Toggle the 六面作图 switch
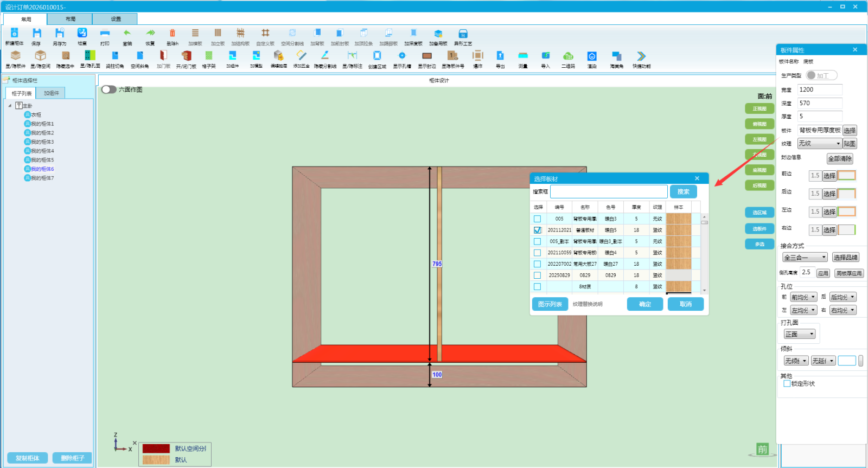Screen dimensions: 868x468 click(109, 89)
